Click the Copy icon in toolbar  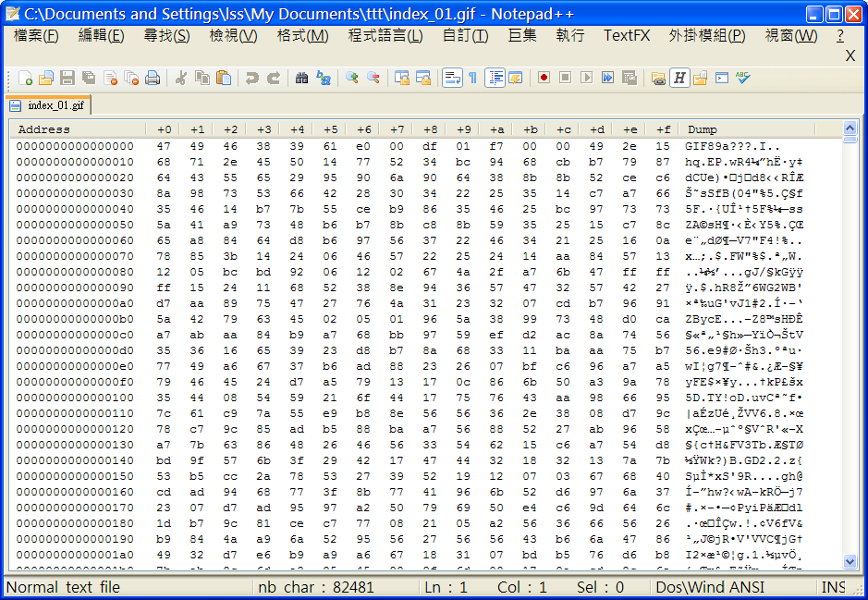coord(202,78)
